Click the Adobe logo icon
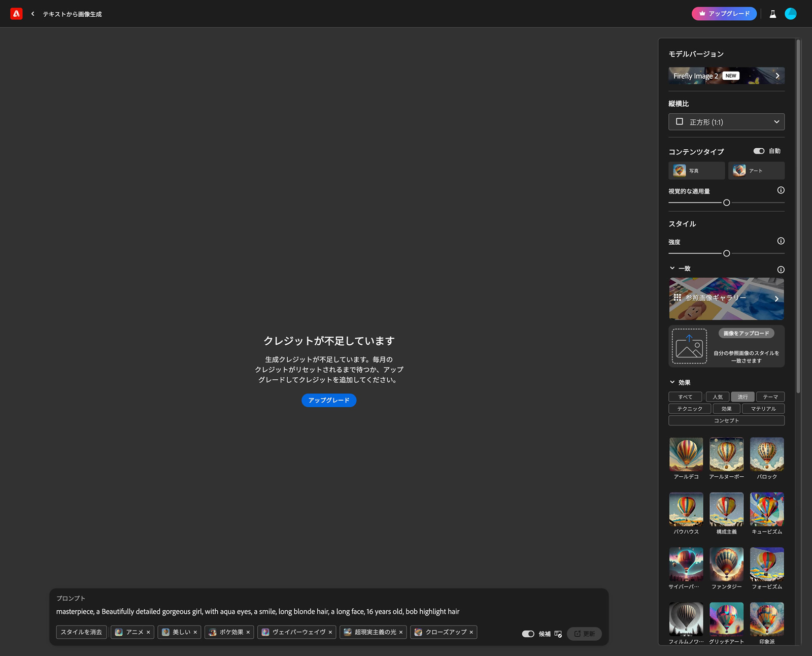This screenshot has height=656, width=812. [x=16, y=14]
